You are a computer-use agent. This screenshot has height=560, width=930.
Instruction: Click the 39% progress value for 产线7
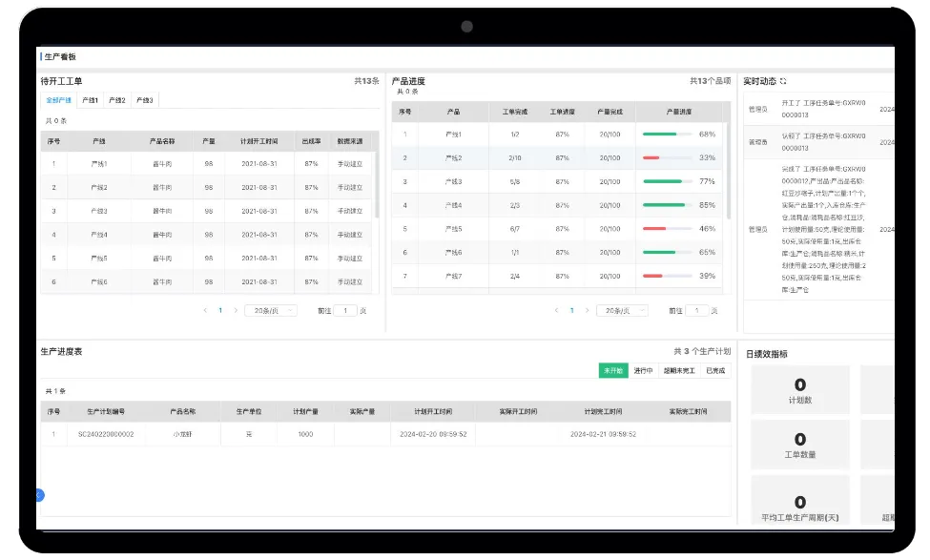click(707, 276)
